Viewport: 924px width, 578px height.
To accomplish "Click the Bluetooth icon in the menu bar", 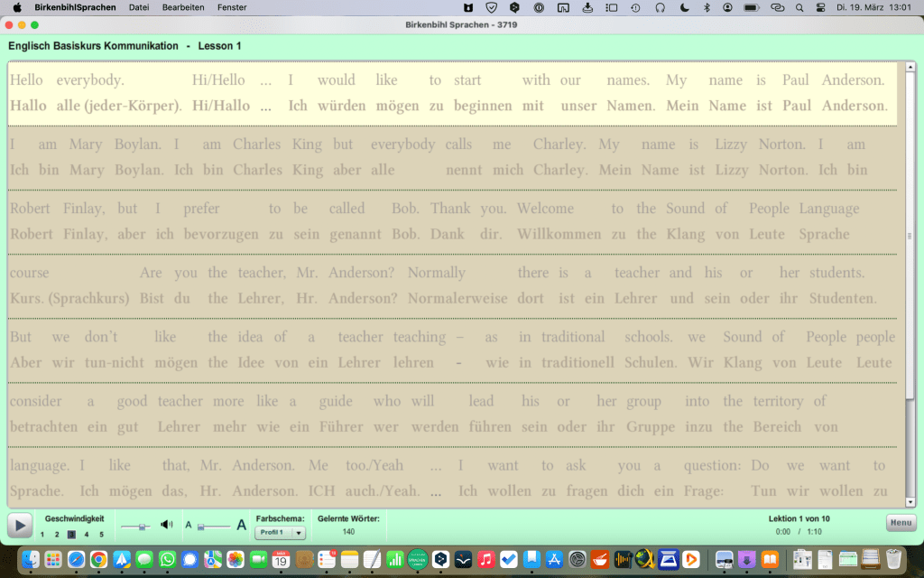I will coord(707,7).
